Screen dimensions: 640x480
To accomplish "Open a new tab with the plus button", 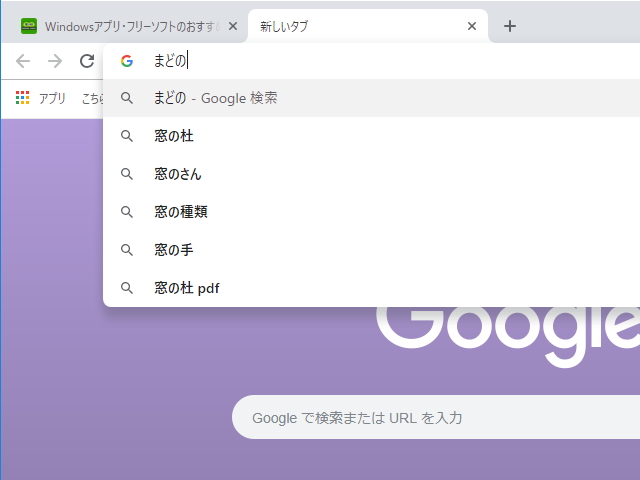I will tap(510, 26).
